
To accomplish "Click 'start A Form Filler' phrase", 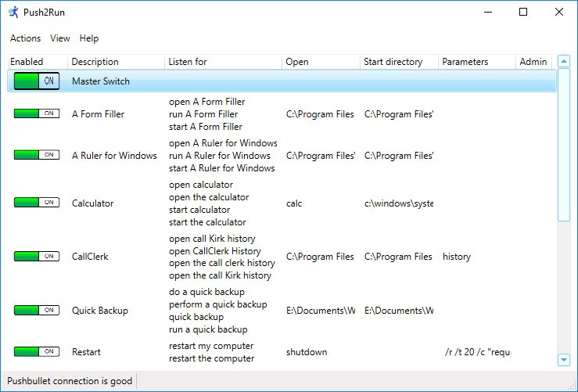I will point(206,127).
